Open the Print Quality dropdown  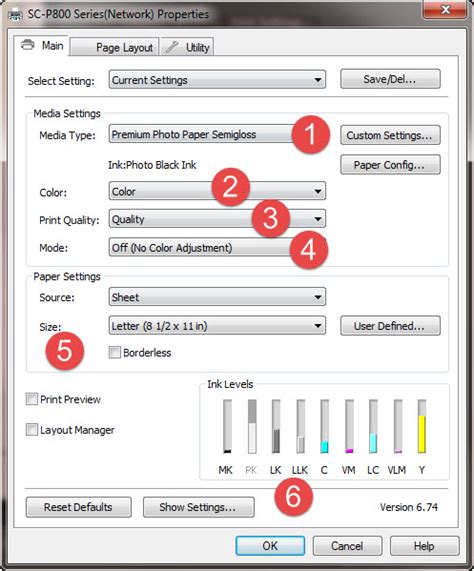[217, 219]
